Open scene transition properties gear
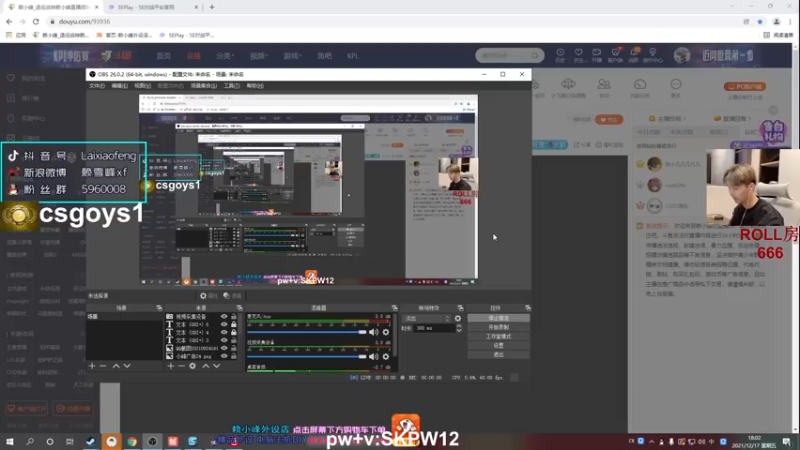800x450 pixels. (x=458, y=318)
